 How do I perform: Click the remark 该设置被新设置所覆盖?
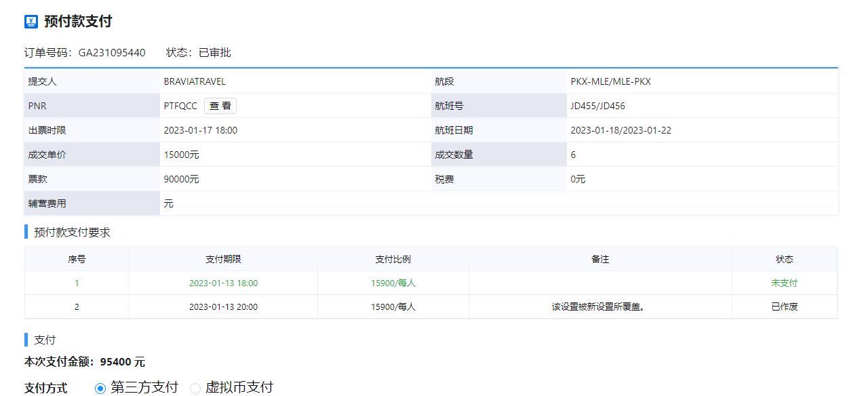pos(597,306)
